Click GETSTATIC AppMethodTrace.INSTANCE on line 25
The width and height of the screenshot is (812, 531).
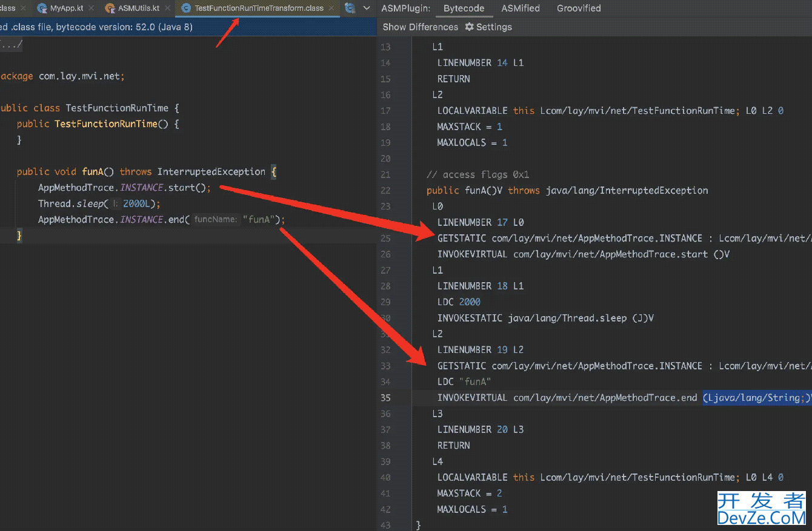click(624, 238)
